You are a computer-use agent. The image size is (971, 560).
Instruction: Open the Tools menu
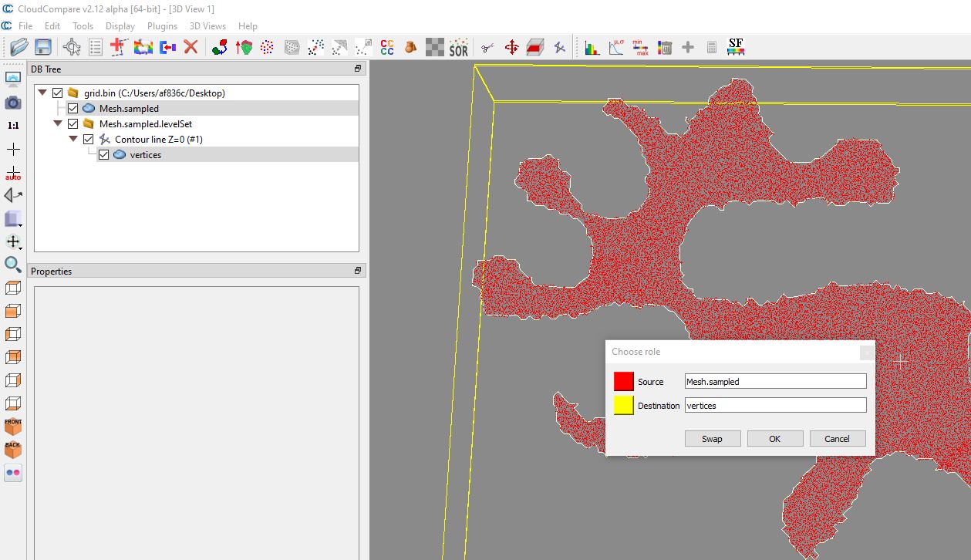point(83,26)
